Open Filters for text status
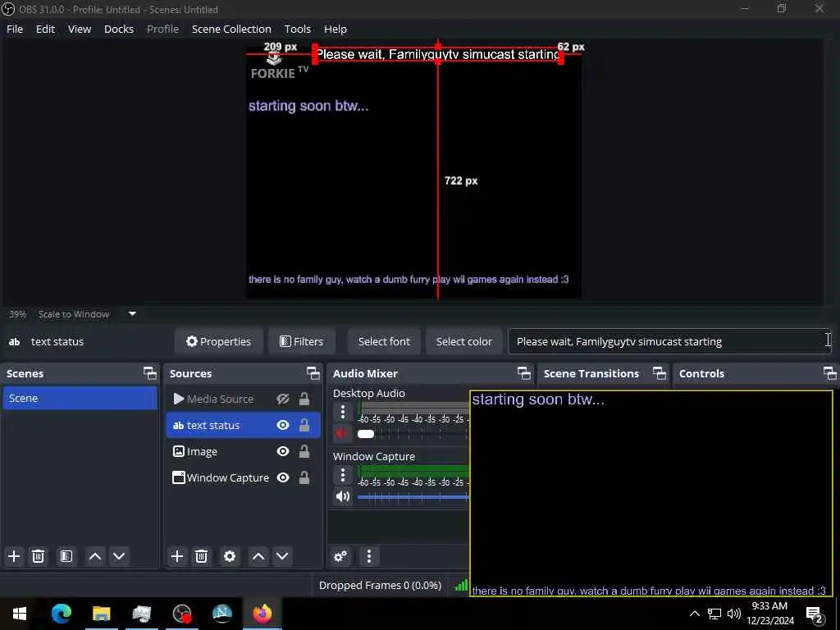This screenshot has width=840, height=630. [x=302, y=341]
